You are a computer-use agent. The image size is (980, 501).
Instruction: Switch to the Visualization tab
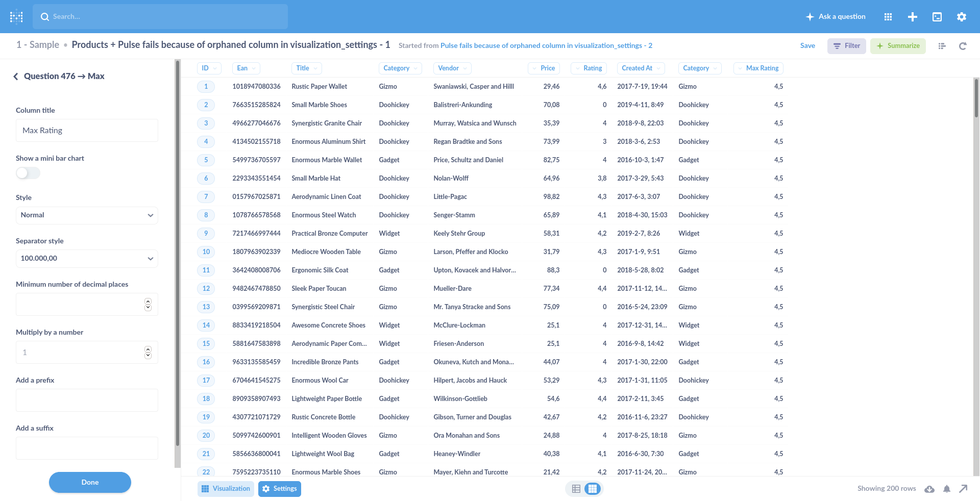(226, 488)
